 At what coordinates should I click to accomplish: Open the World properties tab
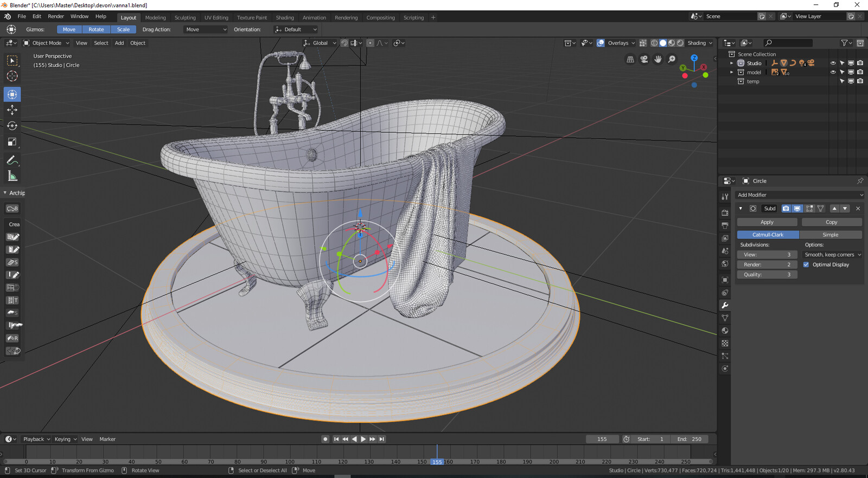(725, 264)
